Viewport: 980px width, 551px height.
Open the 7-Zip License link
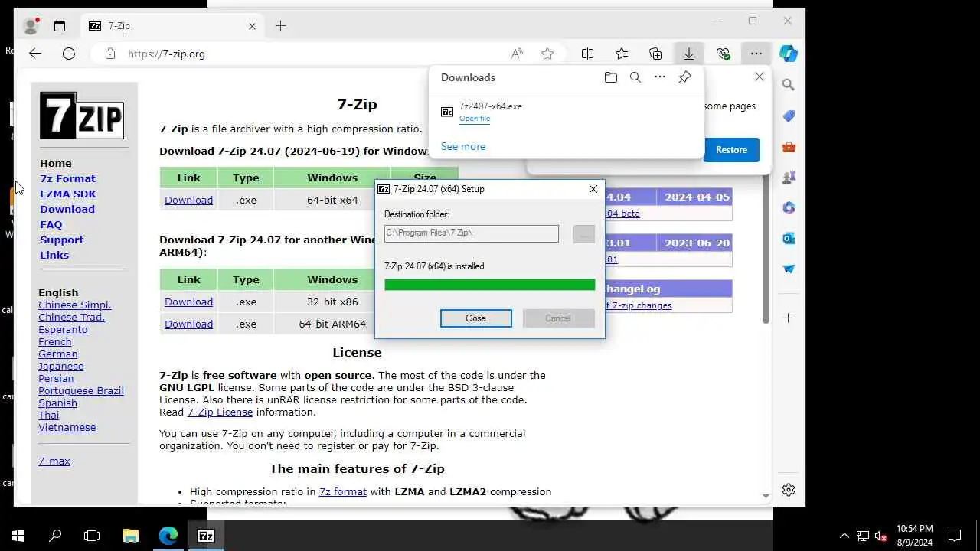tap(220, 412)
